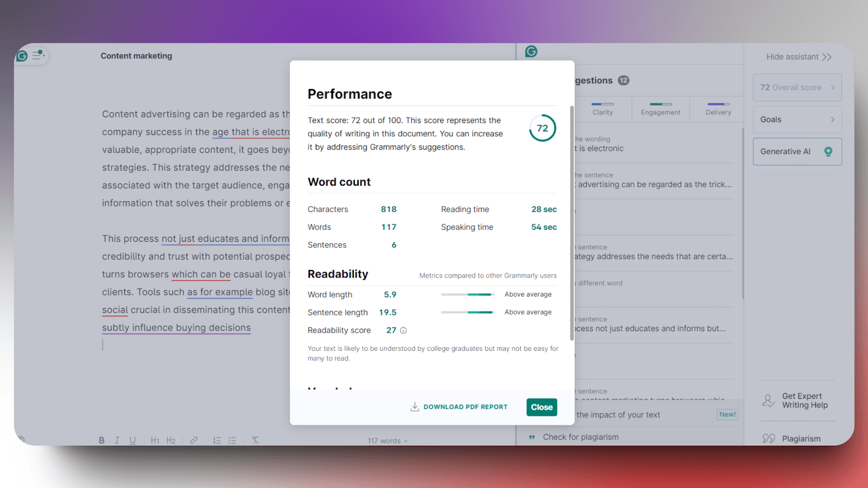868x488 pixels.
Task: Toggle italic formatting in bottom toolbar
Action: [x=117, y=440]
